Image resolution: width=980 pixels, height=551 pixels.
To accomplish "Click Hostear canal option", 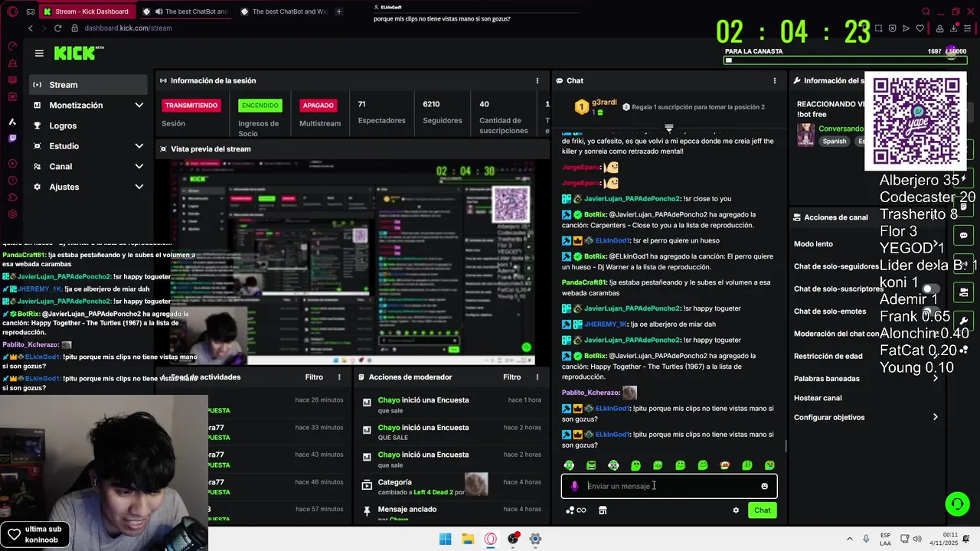I will (x=818, y=398).
